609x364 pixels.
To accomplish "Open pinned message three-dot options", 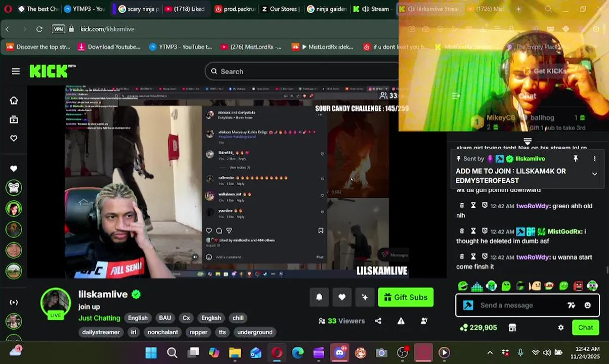I will click(594, 159).
